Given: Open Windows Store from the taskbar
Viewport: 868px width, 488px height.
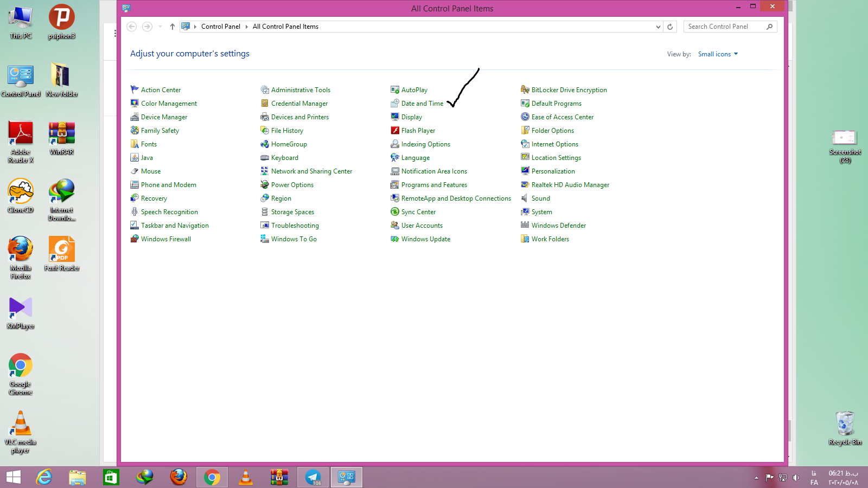Looking at the screenshot, I should coord(111,477).
